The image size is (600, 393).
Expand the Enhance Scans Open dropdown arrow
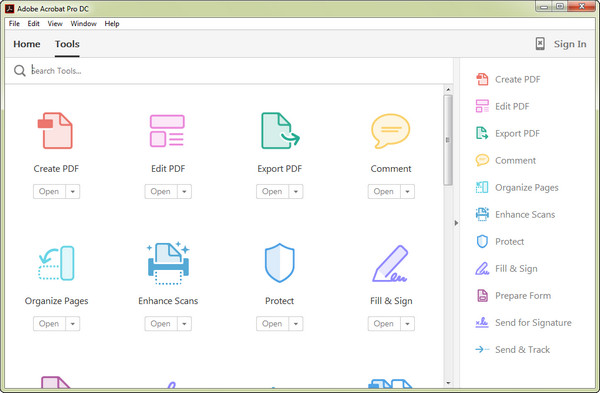(x=184, y=324)
